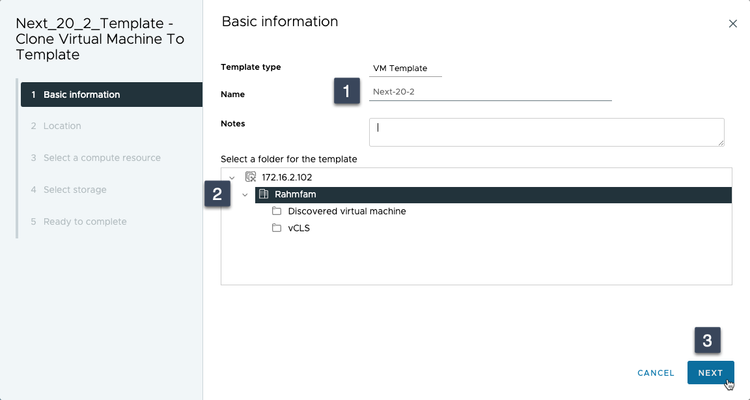Click into the Name text field
The width and height of the screenshot is (750, 400).
[490, 92]
